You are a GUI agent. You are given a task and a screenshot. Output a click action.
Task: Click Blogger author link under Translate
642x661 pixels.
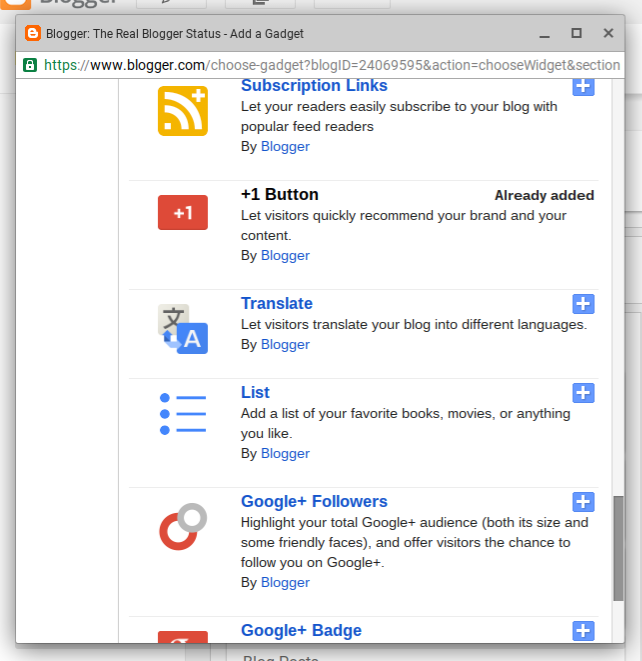tap(285, 344)
